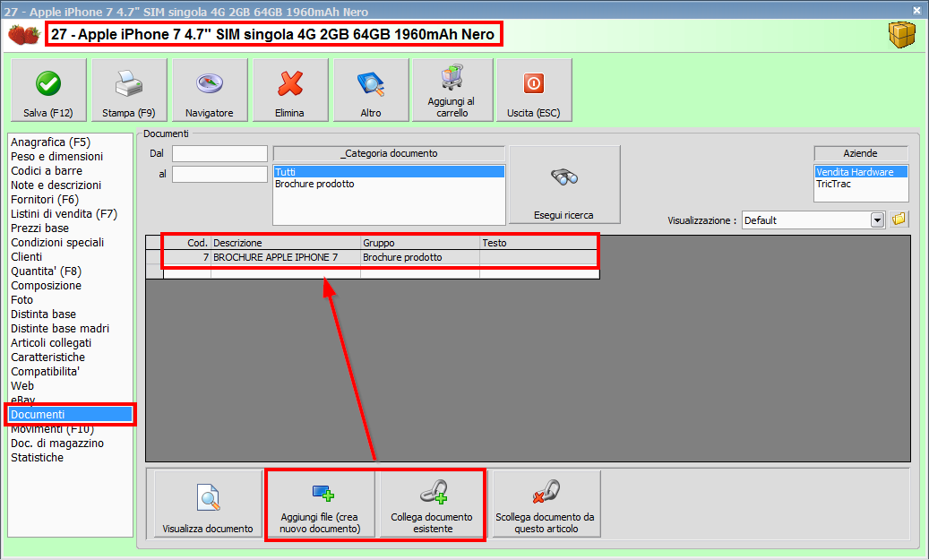The image size is (929, 560).
Task: Select the Prezzi base section
Action: point(39,228)
